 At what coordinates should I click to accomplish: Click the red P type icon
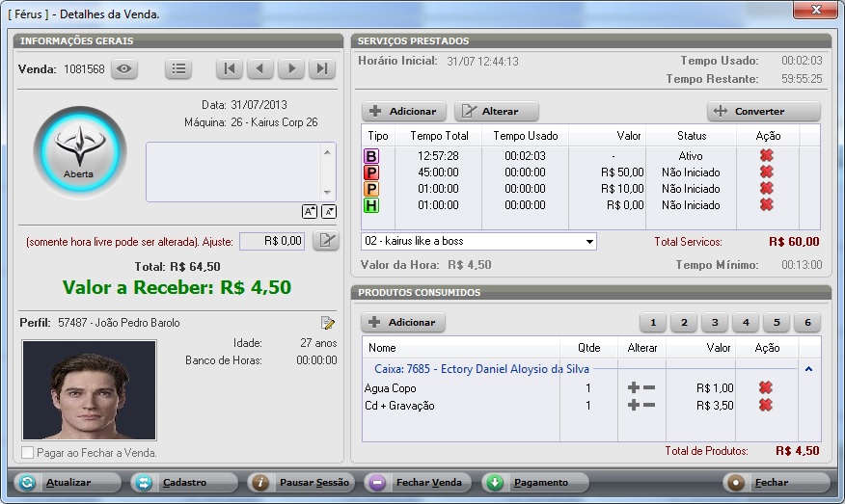pos(371,172)
